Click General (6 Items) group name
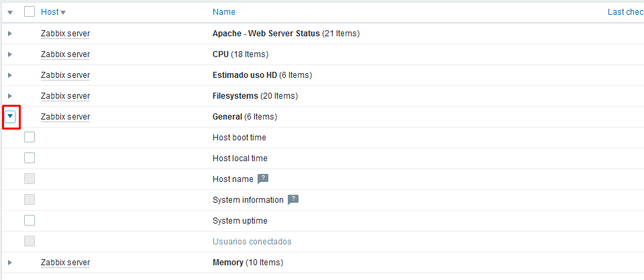The image size is (644, 280). point(245,117)
